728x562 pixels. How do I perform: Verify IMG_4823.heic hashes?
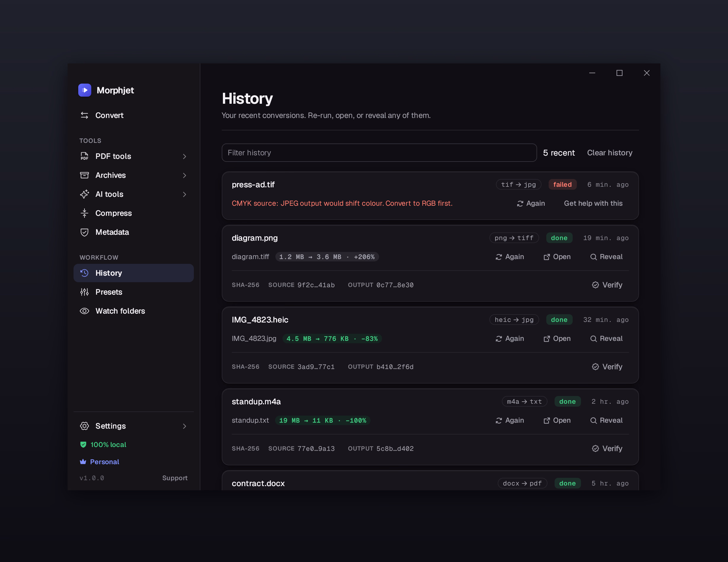pos(607,367)
